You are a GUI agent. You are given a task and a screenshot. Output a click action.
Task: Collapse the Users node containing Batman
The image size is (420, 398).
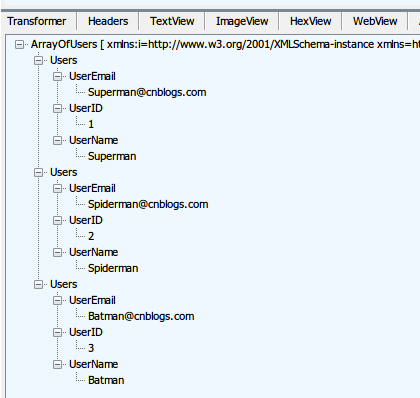tap(39, 284)
